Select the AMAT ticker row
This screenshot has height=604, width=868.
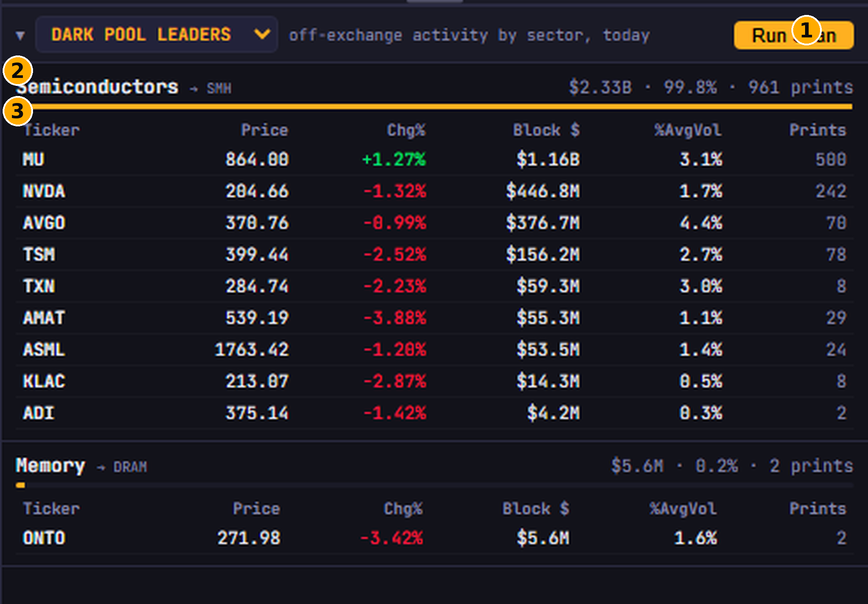pos(434,318)
